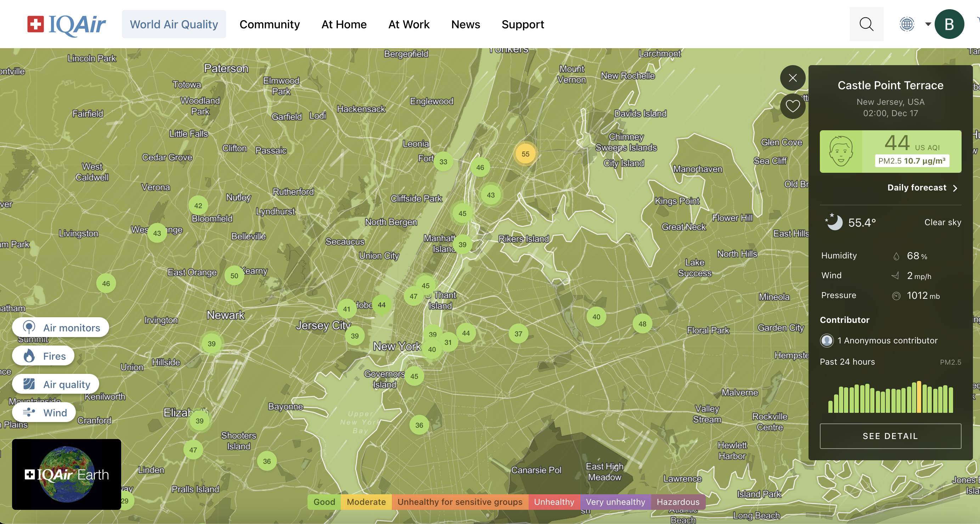Click the 1 Anonymous contributor entry

pos(878,340)
